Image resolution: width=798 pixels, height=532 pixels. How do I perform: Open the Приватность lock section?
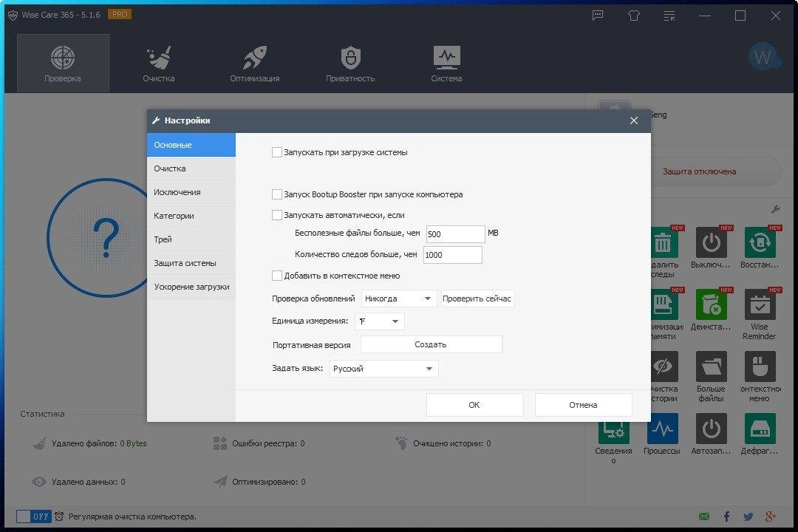click(350, 63)
